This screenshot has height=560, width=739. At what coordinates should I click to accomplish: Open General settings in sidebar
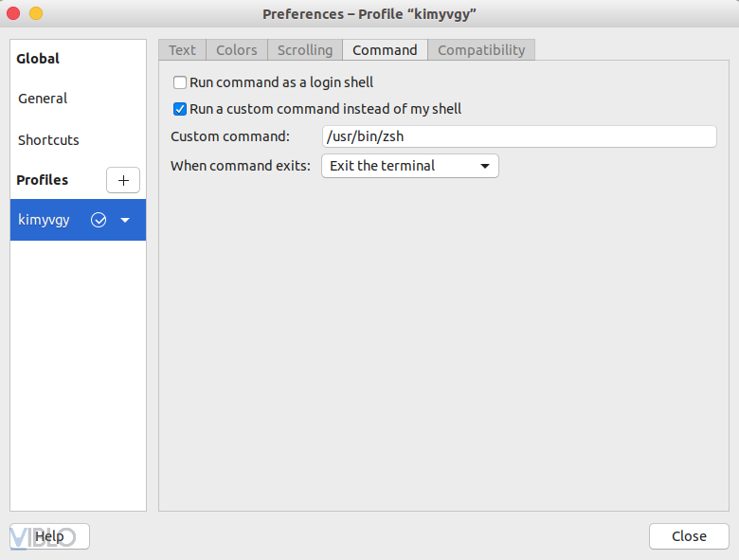coord(43,99)
